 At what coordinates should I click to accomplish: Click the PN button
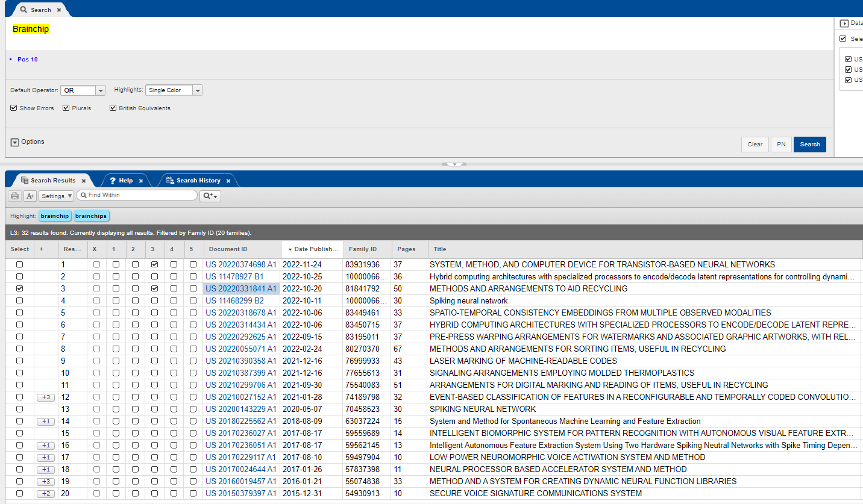click(x=781, y=145)
